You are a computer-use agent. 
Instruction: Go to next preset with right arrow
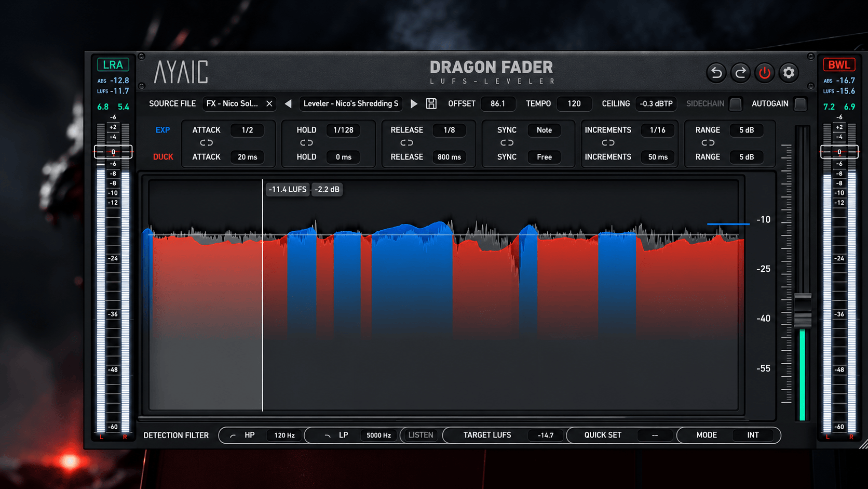[414, 103]
